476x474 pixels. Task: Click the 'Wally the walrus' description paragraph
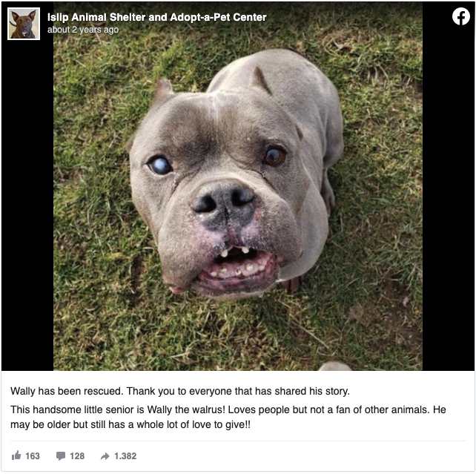pos(228,417)
